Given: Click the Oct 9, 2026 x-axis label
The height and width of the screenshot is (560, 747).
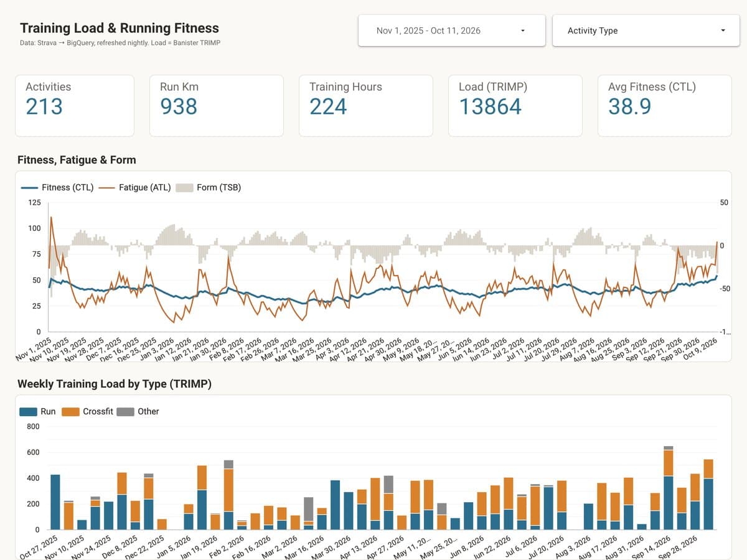Looking at the screenshot, I should [699, 349].
